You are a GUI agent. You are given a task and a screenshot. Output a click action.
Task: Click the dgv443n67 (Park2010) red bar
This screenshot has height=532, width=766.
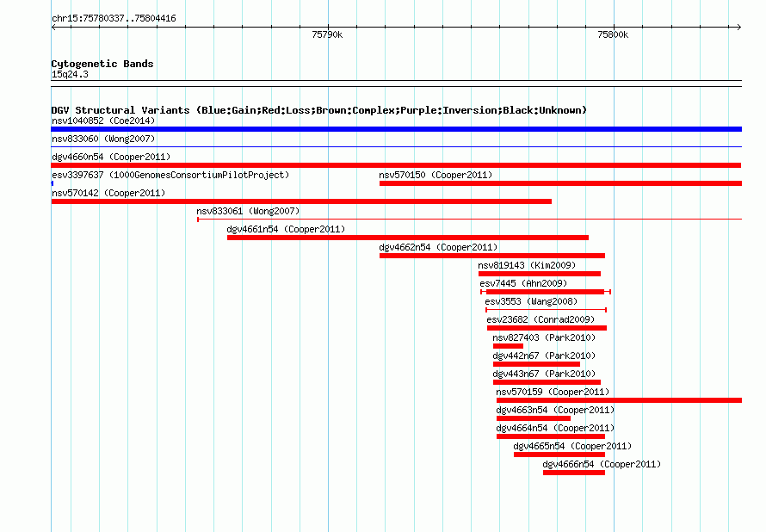pos(547,382)
